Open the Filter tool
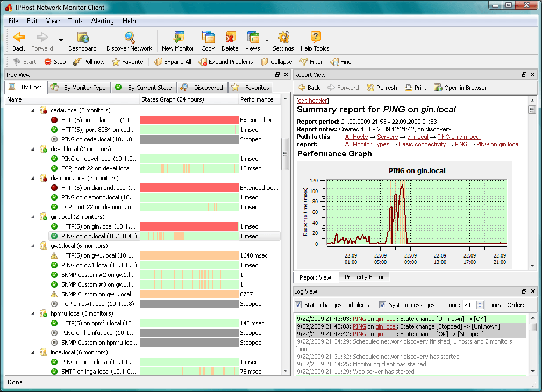The height and width of the screenshot is (392, 542). [311, 61]
